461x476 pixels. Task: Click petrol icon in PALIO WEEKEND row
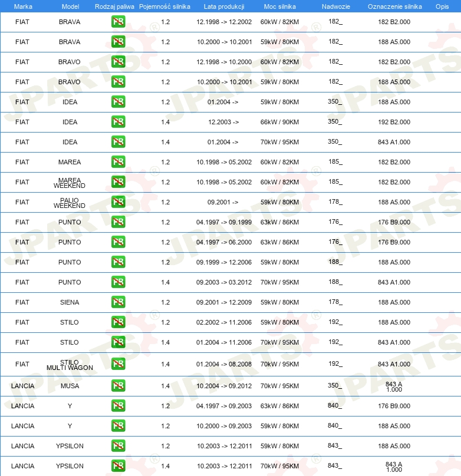[118, 202]
